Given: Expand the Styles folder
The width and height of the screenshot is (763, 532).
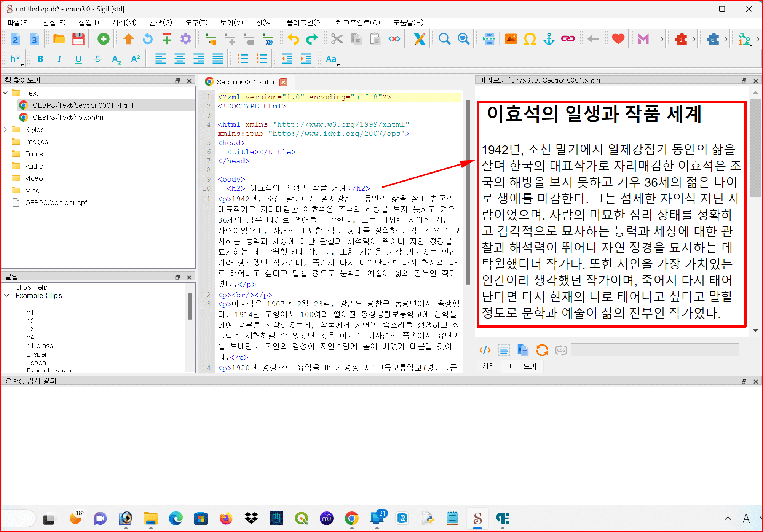Looking at the screenshot, I should pyautogui.click(x=5, y=130).
